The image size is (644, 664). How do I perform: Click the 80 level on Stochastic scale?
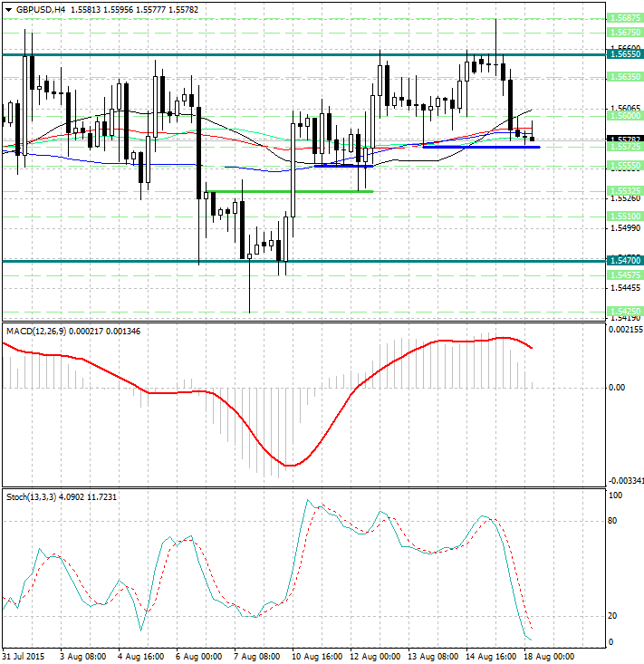pyautogui.click(x=613, y=521)
